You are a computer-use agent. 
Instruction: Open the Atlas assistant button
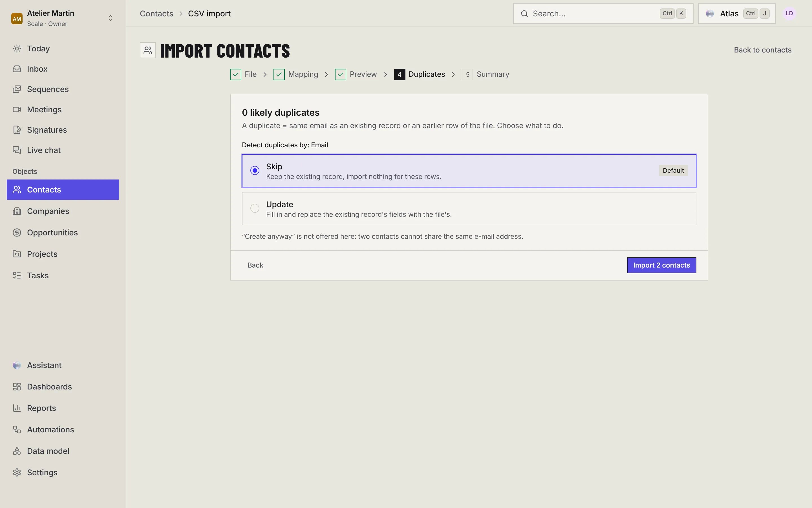click(736, 14)
